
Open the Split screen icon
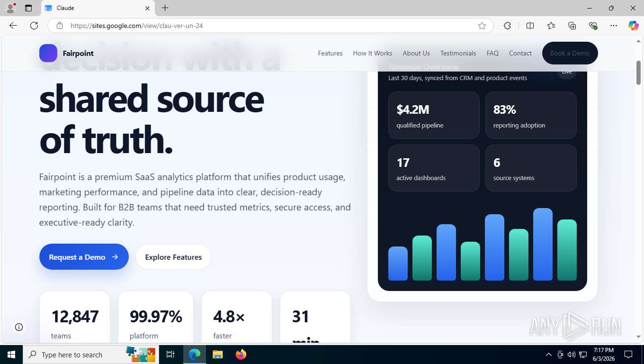530,26
